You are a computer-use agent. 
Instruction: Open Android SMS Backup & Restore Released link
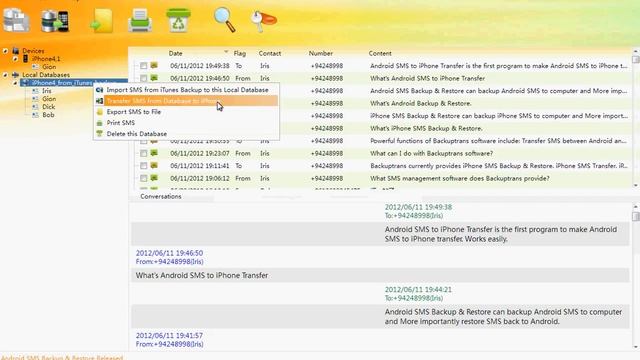62,357
